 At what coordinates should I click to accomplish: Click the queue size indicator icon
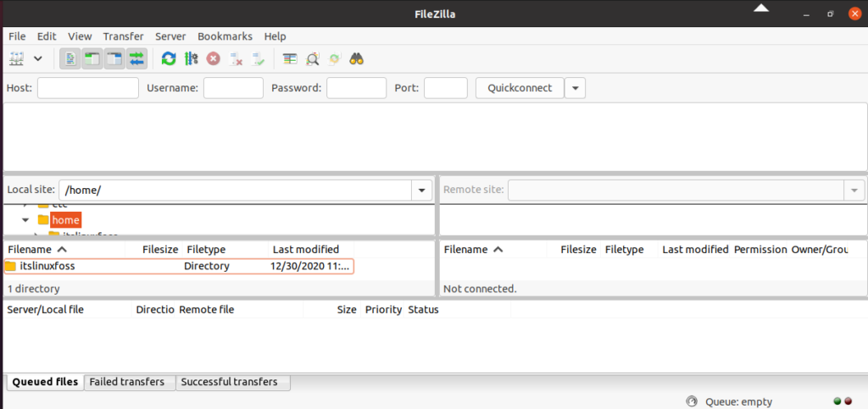pyautogui.click(x=690, y=401)
